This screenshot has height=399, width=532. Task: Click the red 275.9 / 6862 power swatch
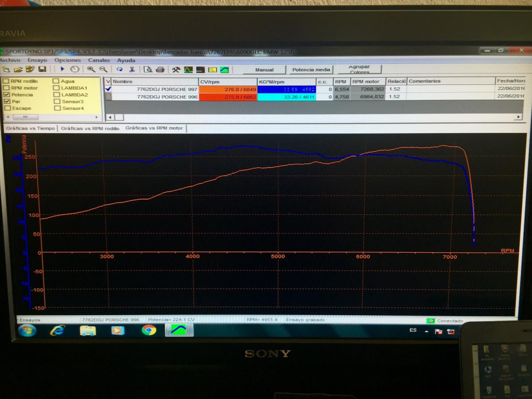tap(228, 97)
